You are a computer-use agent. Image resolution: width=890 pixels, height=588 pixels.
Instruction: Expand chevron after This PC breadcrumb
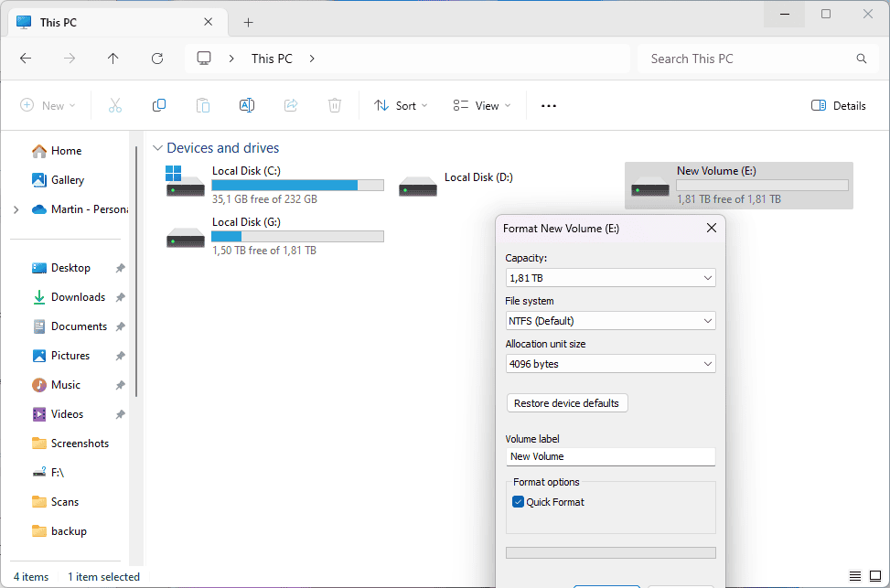312,59
